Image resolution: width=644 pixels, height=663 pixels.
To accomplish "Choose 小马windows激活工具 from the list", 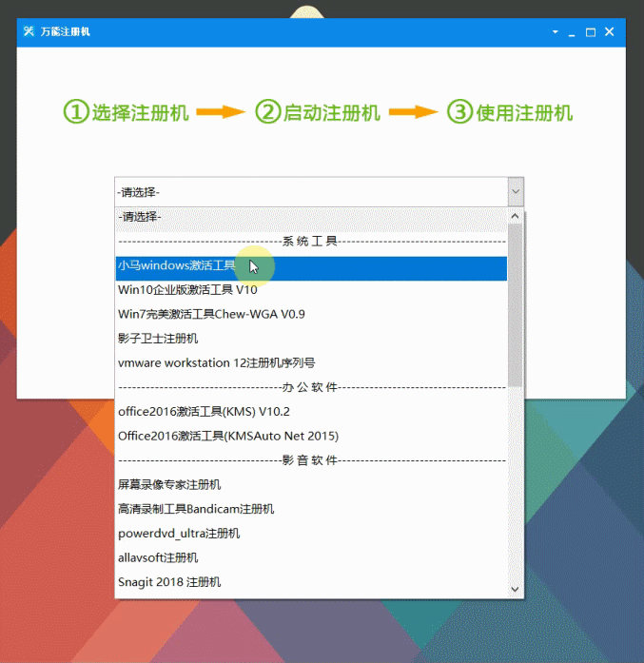I will 311,268.
